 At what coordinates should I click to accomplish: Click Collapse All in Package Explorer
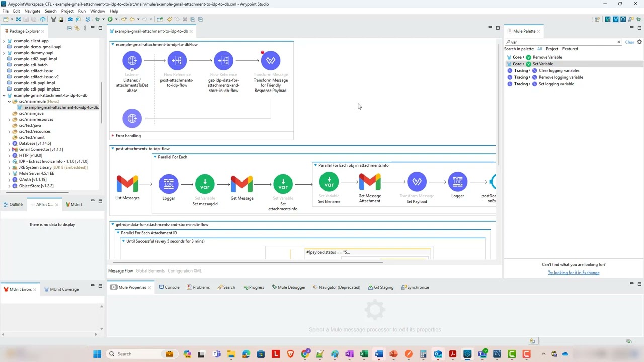pos(70,28)
